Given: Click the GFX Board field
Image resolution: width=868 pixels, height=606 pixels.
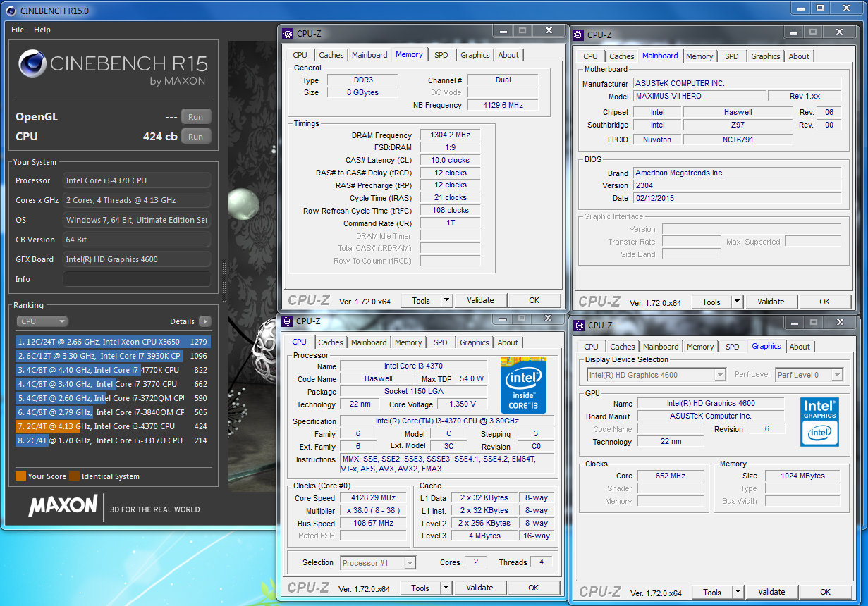Looking at the screenshot, I should tap(137, 259).
